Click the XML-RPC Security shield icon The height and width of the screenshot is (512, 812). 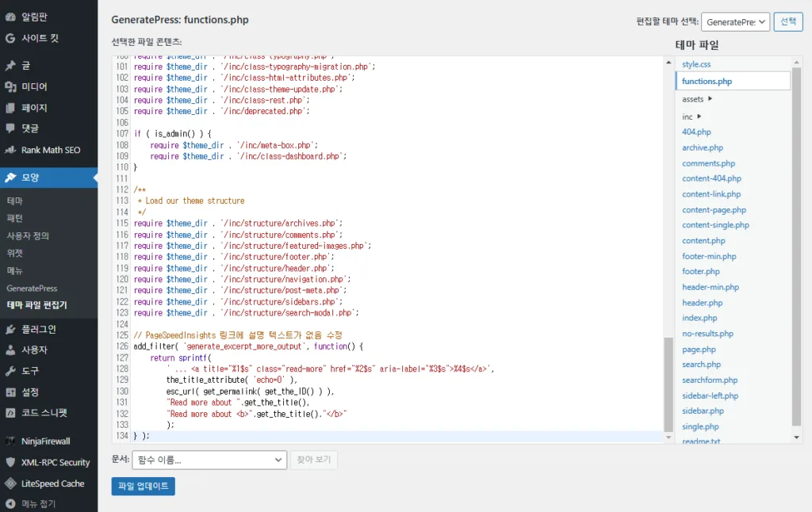(x=10, y=462)
